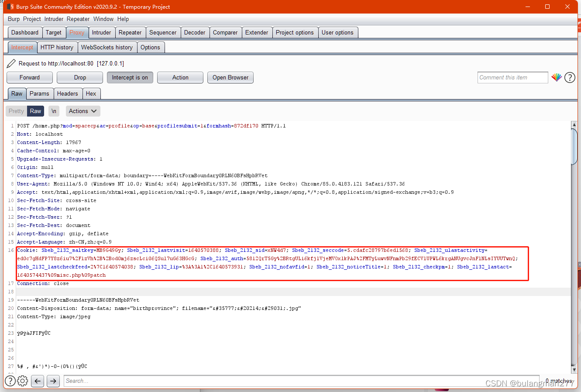Click the Accept-Encoding: gzip, deflate line

click(x=63, y=234)
